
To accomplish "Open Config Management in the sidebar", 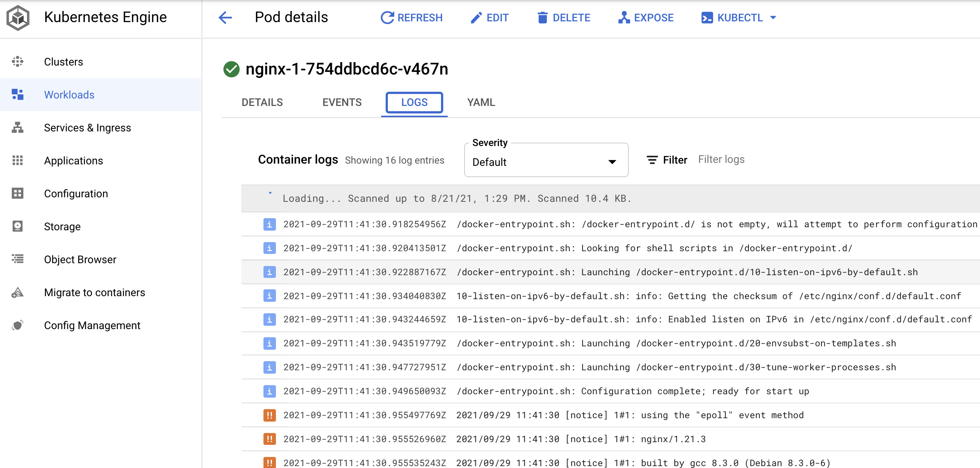I will [x=92, y=325].
